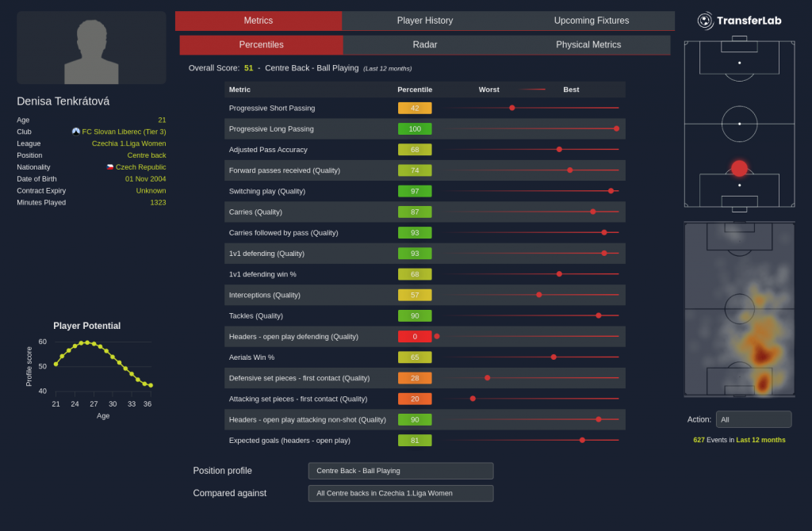Expand the Compared against dropdown
812x531 pixels.
(x=400, y=493)
